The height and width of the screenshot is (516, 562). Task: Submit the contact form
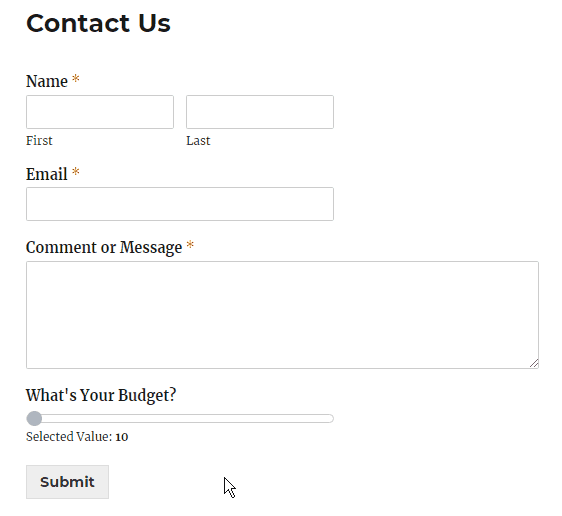tap(67, 482)
